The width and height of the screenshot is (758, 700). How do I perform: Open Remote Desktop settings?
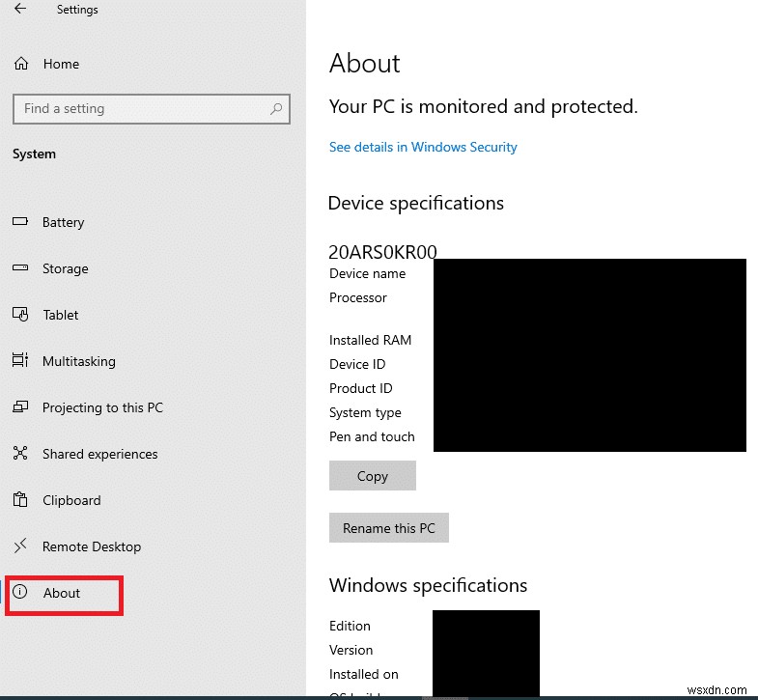(92, 546)
